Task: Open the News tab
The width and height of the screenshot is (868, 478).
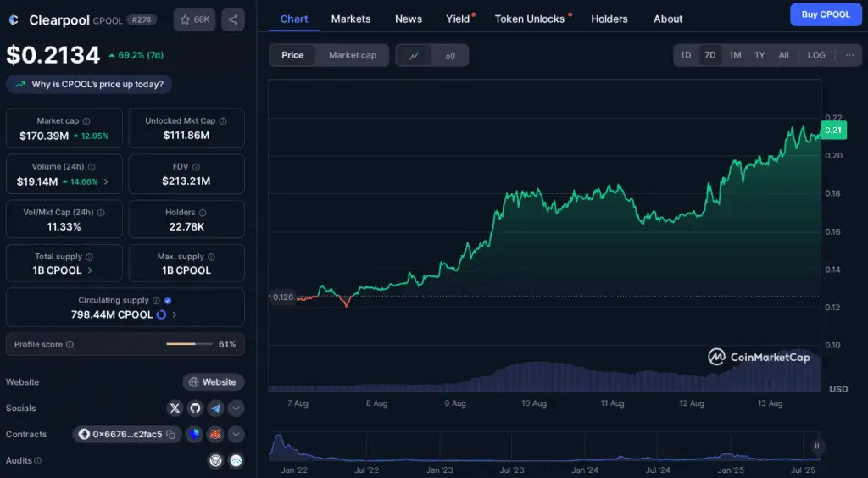Action: pyautogui.click(x=409, y=19)
